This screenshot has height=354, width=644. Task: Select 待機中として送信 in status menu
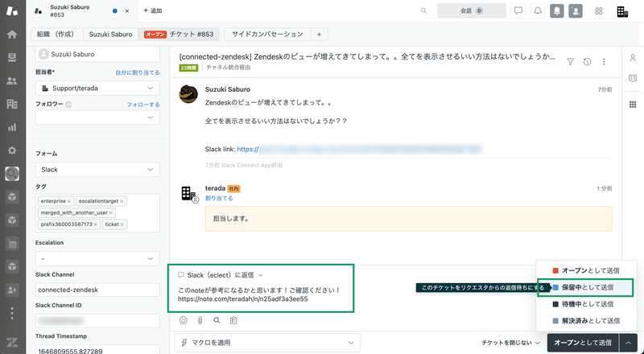(587, 304)
